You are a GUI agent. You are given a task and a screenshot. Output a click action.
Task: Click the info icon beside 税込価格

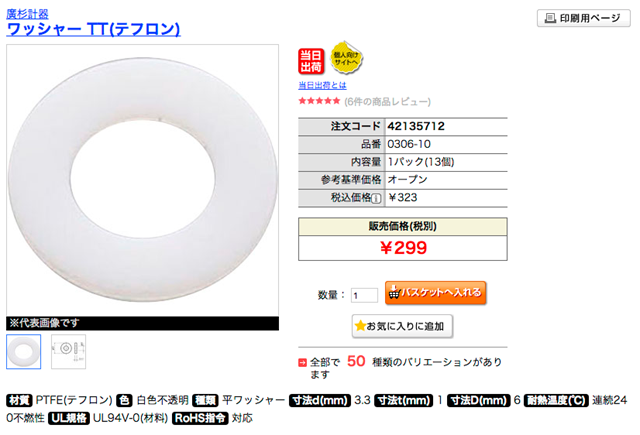(x=376, y=198)
